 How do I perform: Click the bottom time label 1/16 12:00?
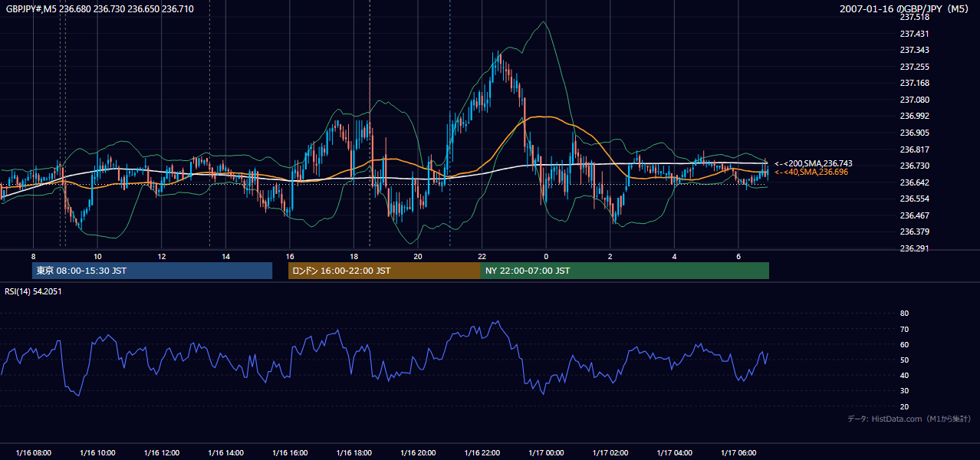point(161,453)
